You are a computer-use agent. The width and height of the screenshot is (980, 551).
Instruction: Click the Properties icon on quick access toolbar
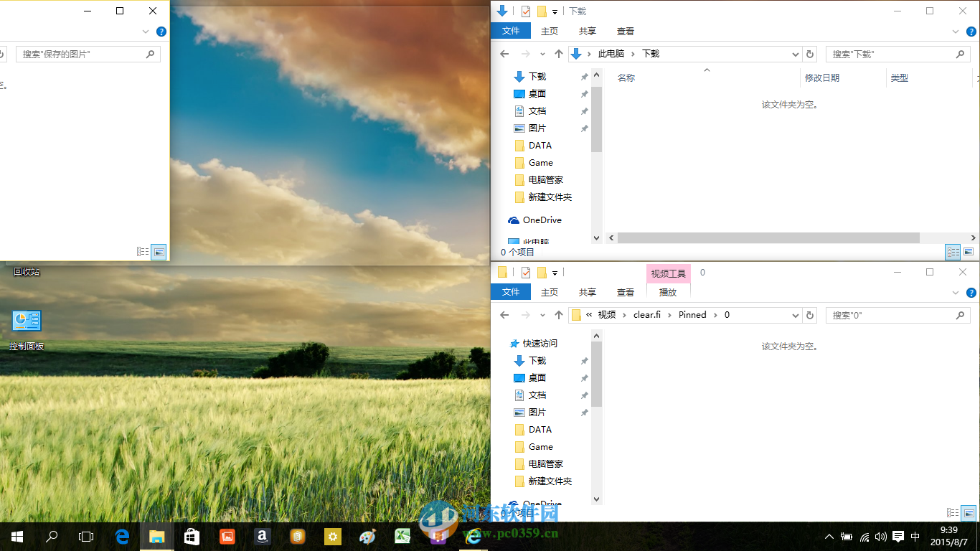(526, 11)
